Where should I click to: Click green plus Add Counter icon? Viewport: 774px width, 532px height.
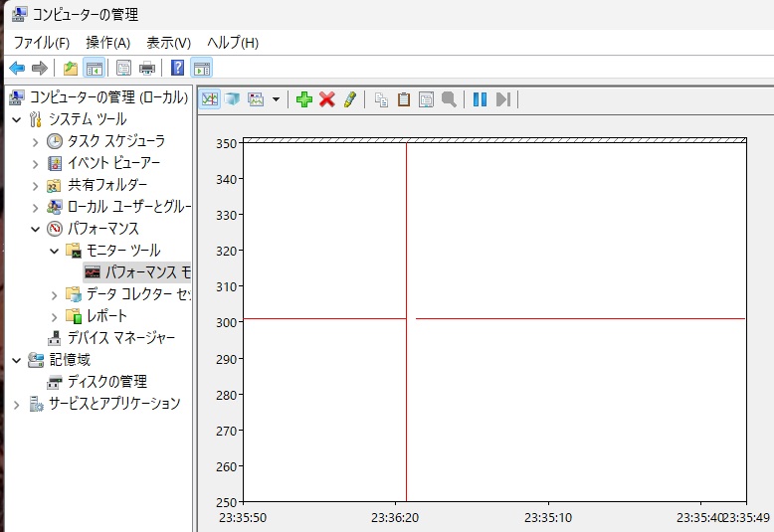point(304,99)
